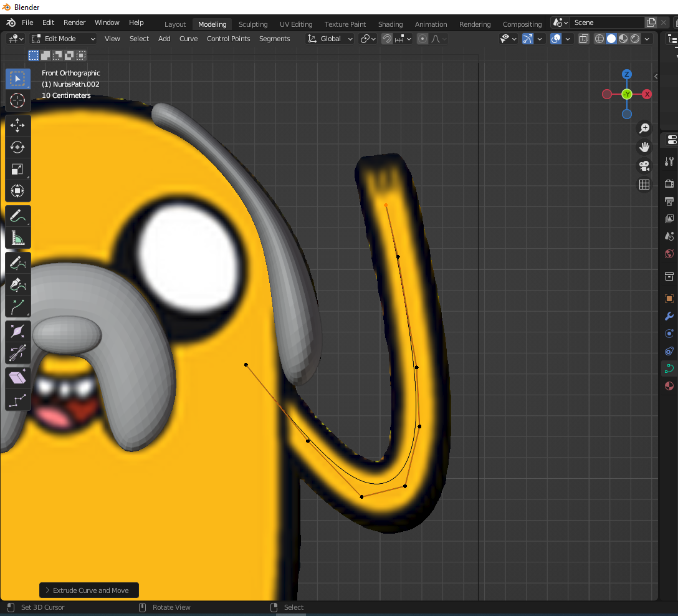The width and height of the screenshot is (678, 616).
Task: Set selection mode to Extend
Action: coord(45,55)
